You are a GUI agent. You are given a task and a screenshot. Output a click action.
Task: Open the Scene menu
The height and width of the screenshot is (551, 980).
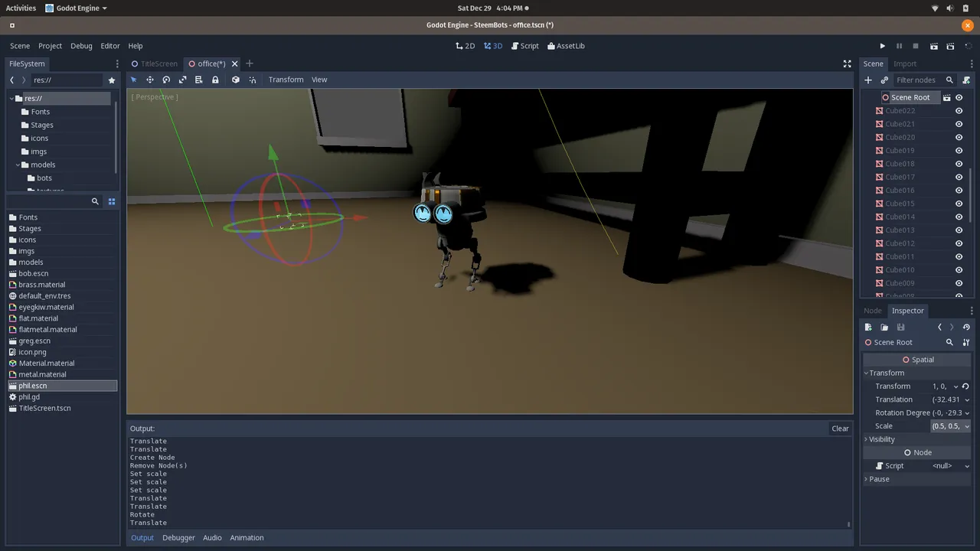[20, 46]
